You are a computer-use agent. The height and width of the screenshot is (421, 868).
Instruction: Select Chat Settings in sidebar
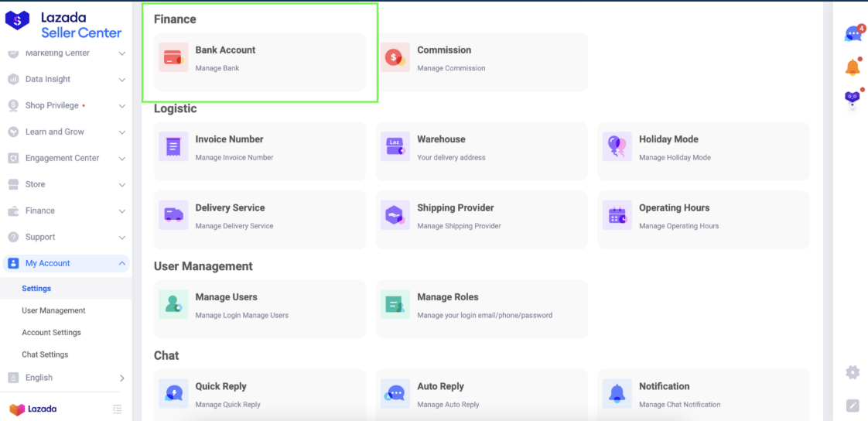click(45, 354)
